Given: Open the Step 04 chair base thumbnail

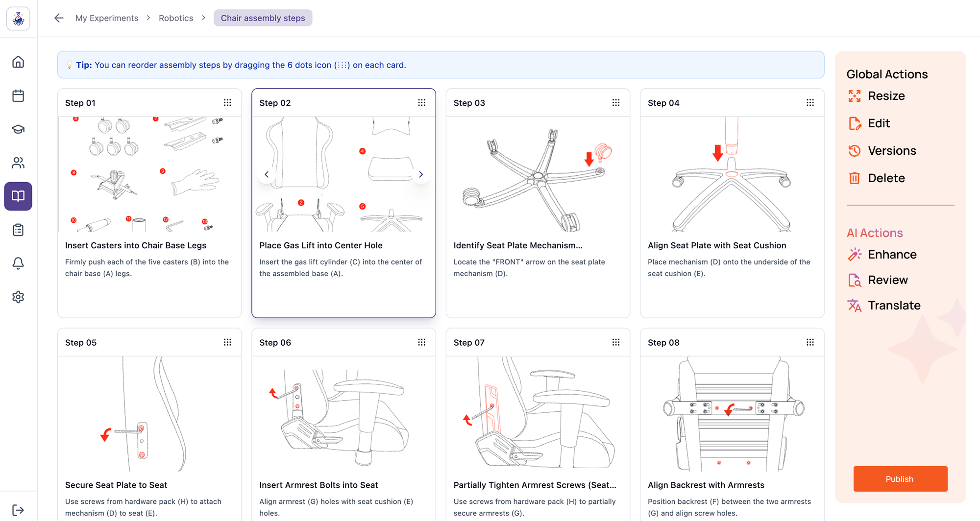Looking at the screenshot, I should pos(732,174).
